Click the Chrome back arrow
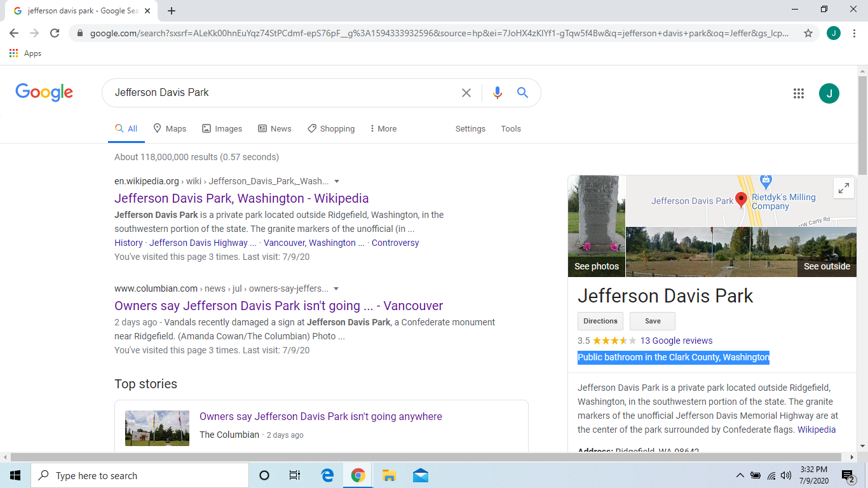Image resolution: width=868 pixels, height=488 pixels. (14, 33)
